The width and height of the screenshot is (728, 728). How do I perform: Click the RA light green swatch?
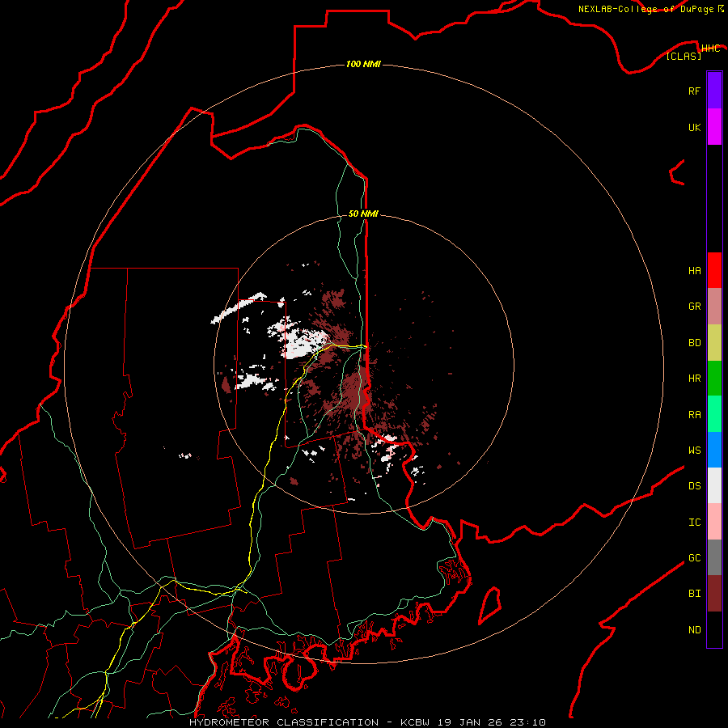[714, 414]
